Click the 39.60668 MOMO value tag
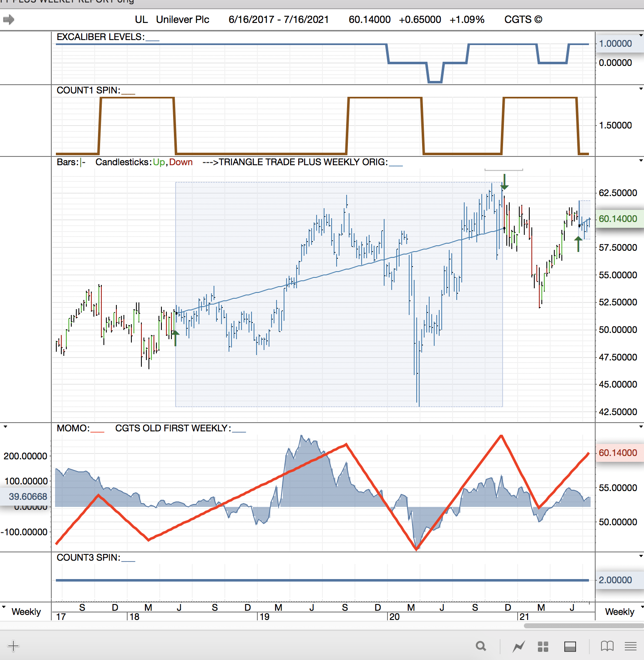644x660 pixels. click(x=25, y=496)
